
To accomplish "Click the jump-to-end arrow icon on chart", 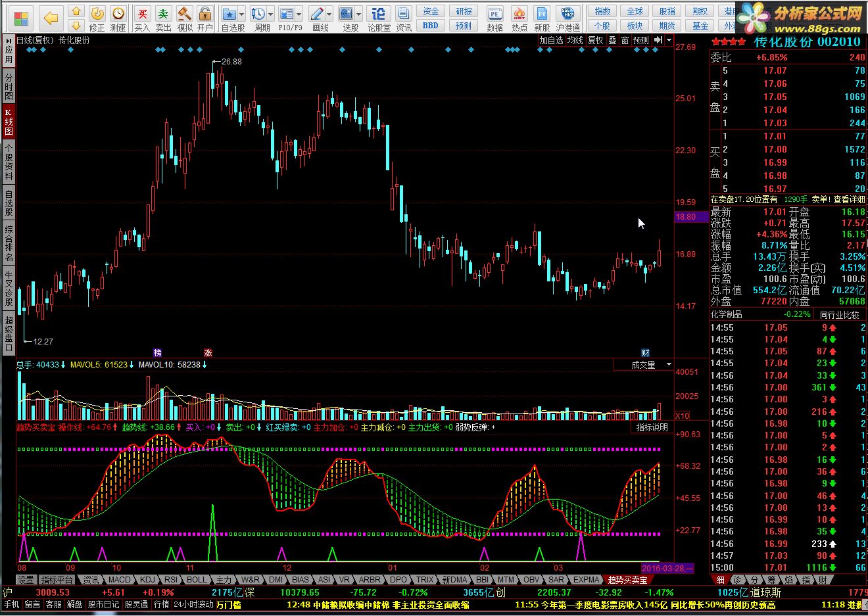I will [x=658, y=40].
